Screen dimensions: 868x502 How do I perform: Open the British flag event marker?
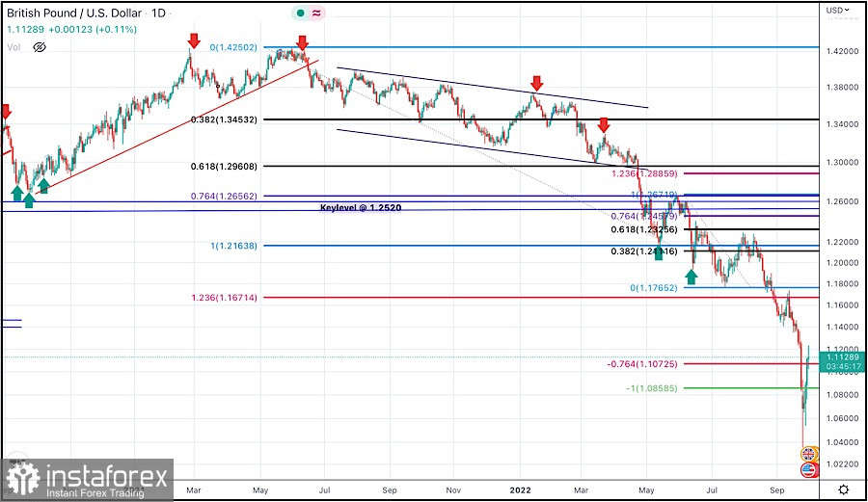808,455
